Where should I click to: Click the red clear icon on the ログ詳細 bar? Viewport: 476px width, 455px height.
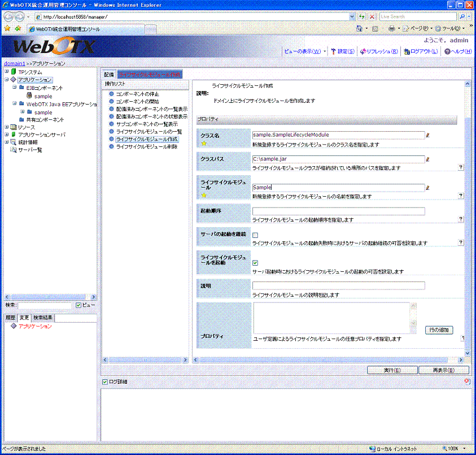[x=466, y=381]
